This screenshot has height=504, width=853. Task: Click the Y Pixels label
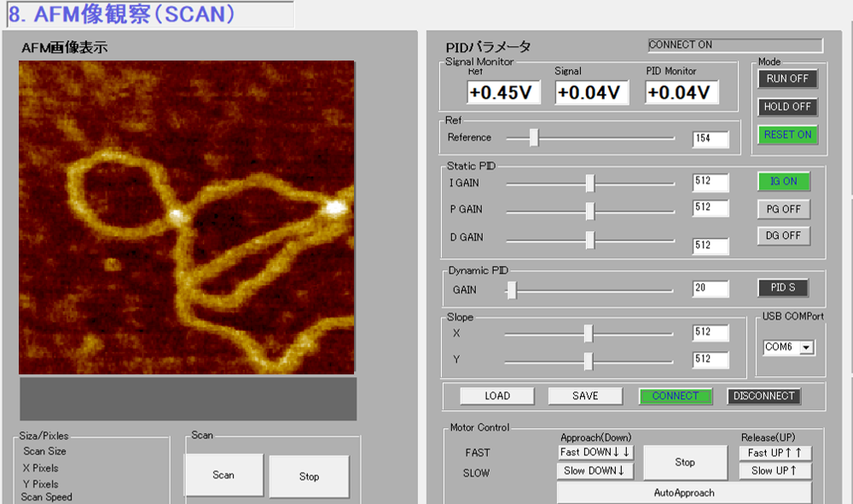click(x=40, y=484)
